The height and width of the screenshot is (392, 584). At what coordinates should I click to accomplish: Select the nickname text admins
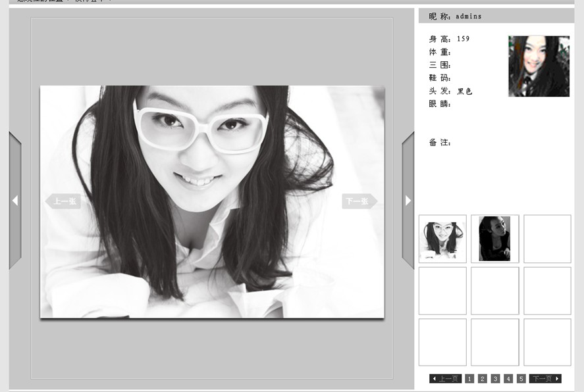pyautogui.click(x=469, y=16)
